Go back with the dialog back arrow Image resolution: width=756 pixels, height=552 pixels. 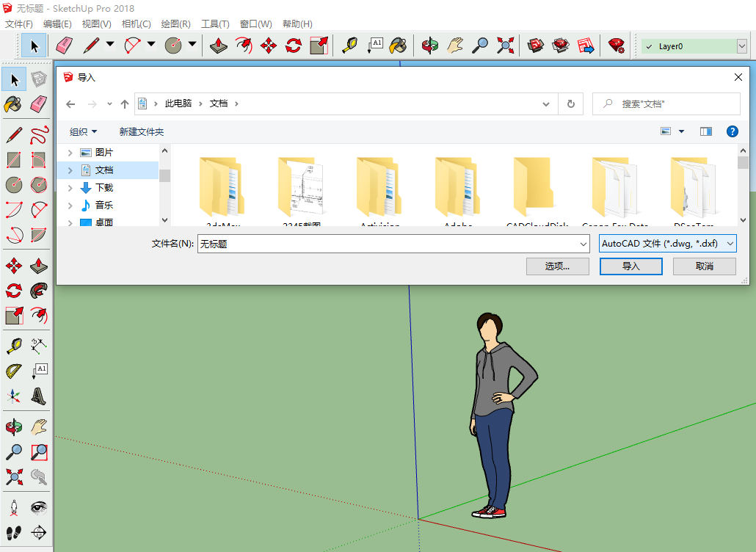point(71,104)
